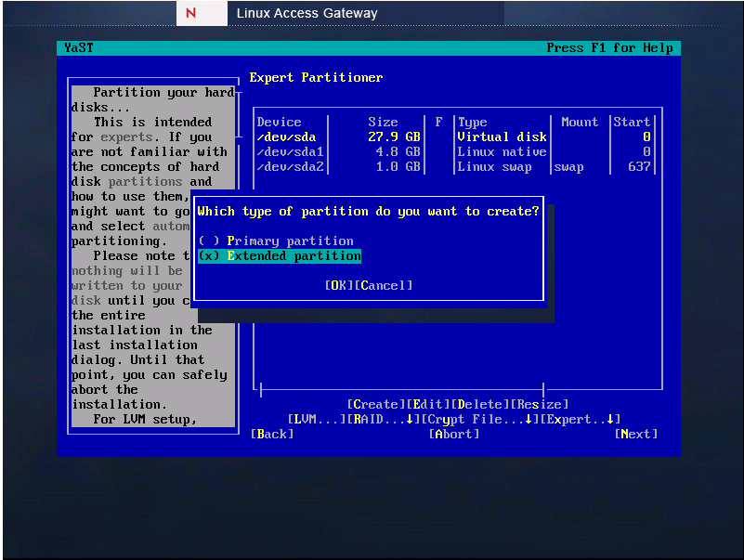Abort the installation

pyautogui.click(x=454, y=434)
